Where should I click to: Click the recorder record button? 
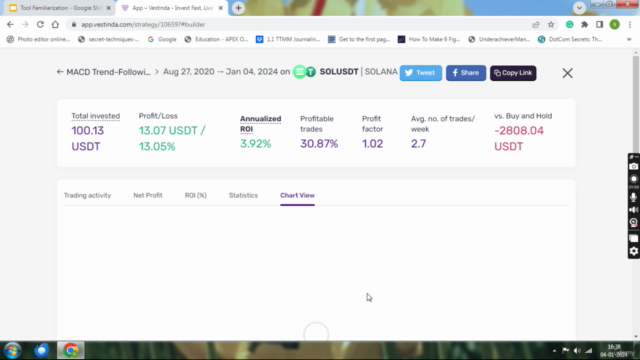pyautogui.click(x=633, y=179)
